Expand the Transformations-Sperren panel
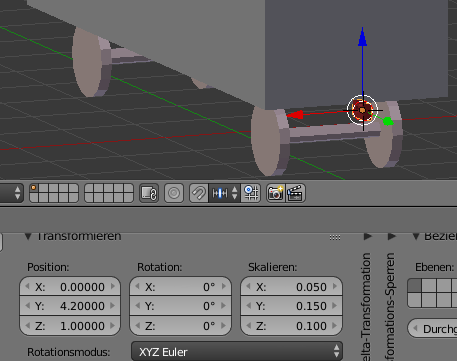Screen dimensions: 457x361 pos(392,236)
